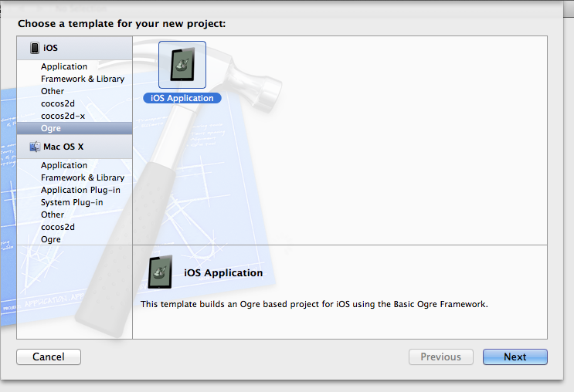Click the Next button
574x392 pixels.
click(x=515, y=357)
